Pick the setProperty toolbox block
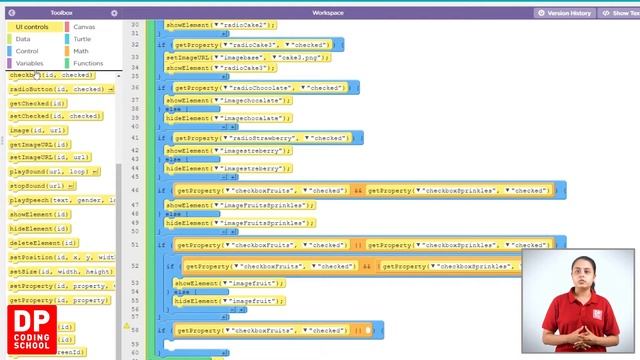This screenshot has height=360, width=640. [x=62, y=286]
